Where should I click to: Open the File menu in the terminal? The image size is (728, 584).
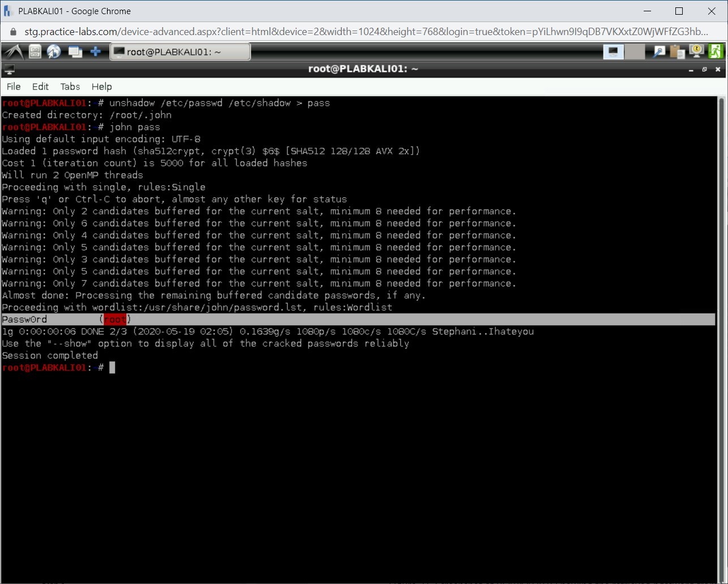[13, 87]
